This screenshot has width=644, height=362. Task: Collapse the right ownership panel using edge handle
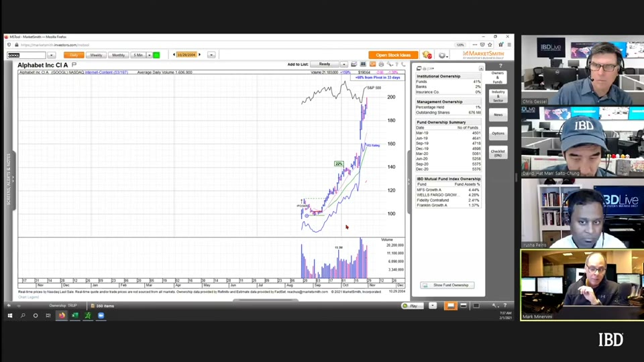409,182
